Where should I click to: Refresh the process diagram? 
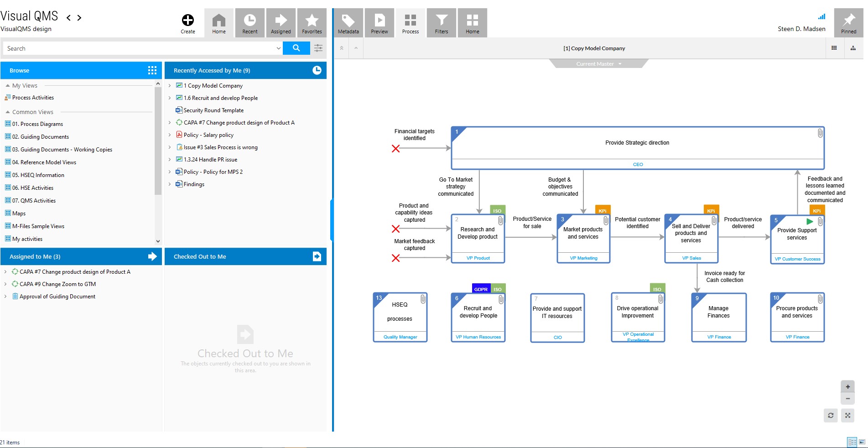coord(831,416)
